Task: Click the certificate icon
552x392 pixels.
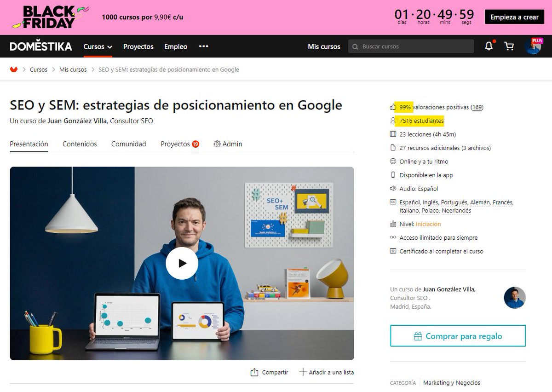Action: coord(393,251)
